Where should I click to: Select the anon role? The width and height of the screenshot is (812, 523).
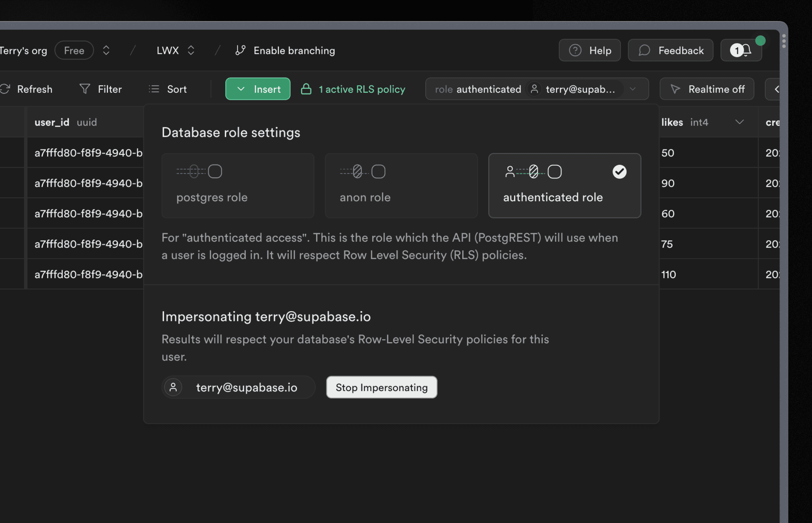tap(401, 186)
